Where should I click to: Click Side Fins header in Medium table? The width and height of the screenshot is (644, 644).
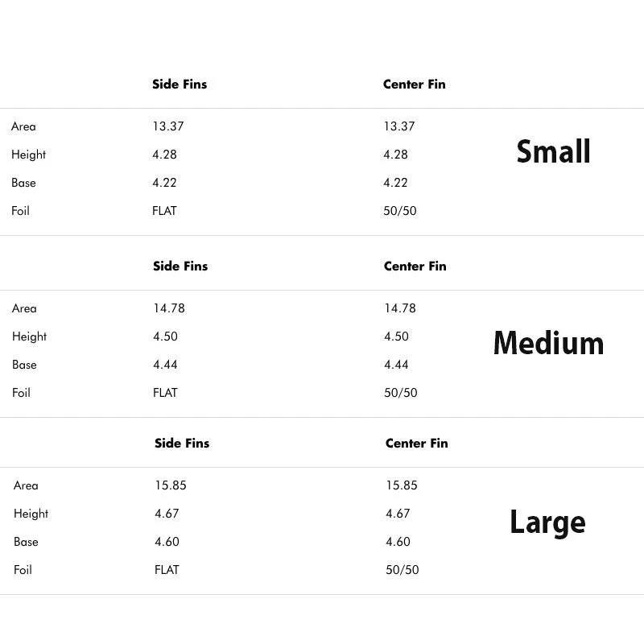[x=180, y=266]
